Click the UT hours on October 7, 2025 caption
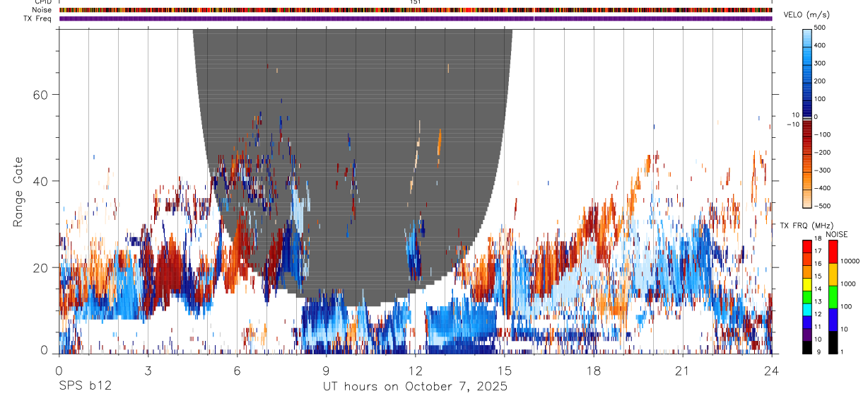Viewport: 868px width, 401px height. [415, 387]
